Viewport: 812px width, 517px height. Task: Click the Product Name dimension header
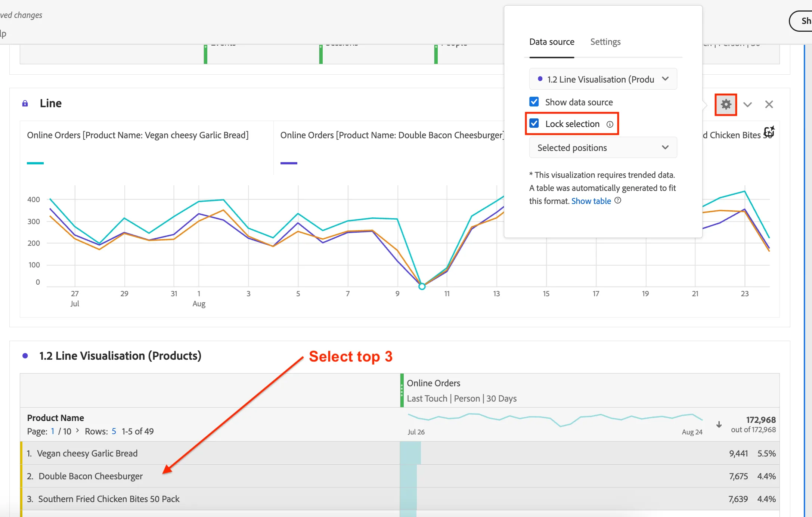point(56,418)
